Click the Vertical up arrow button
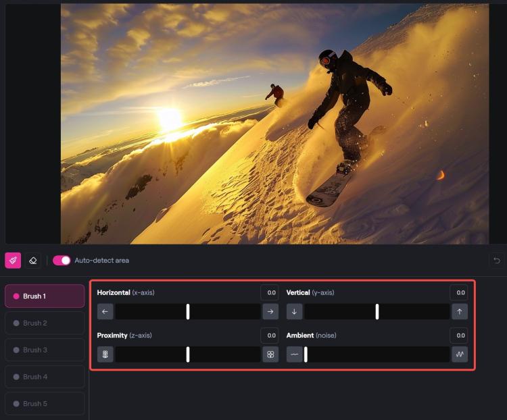The image size is (507, 420). pos(460,311)
